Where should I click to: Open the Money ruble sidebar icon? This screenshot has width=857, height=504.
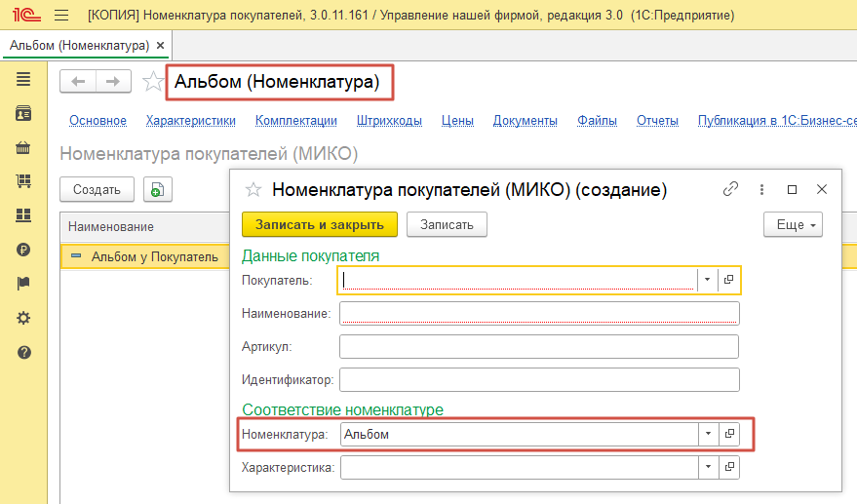point(23,250)
